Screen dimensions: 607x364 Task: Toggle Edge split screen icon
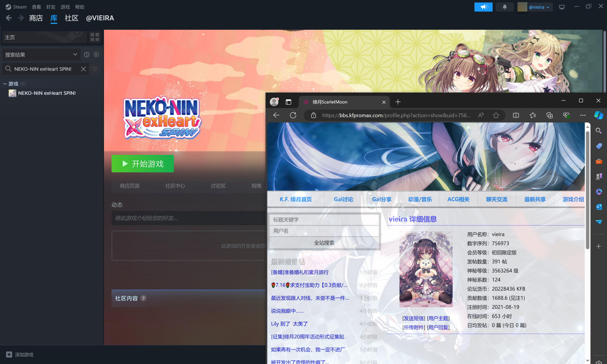click(x=516, y=115)
